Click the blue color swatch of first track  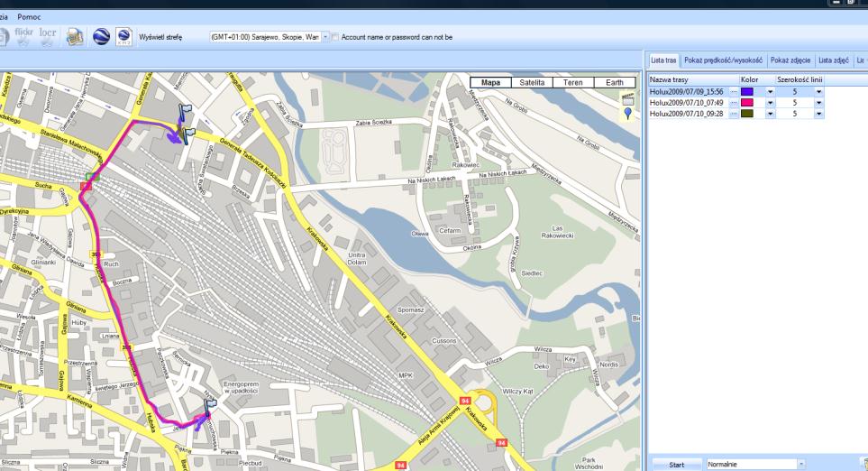tap(746, 91)
